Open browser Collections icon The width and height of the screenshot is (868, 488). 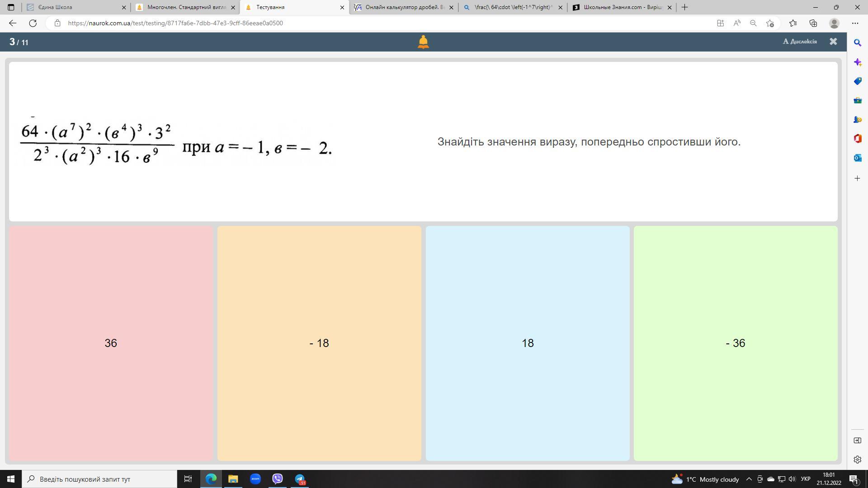(813, 23)
